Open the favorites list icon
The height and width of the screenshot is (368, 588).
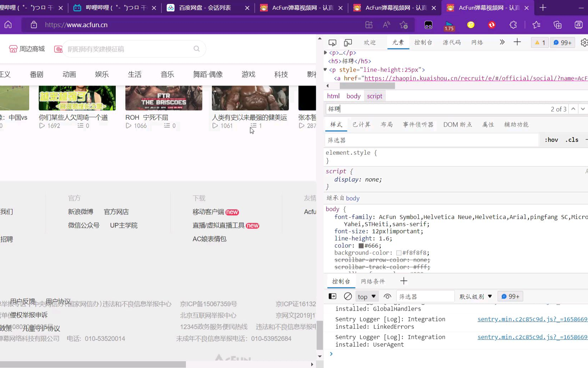[536, 25]
